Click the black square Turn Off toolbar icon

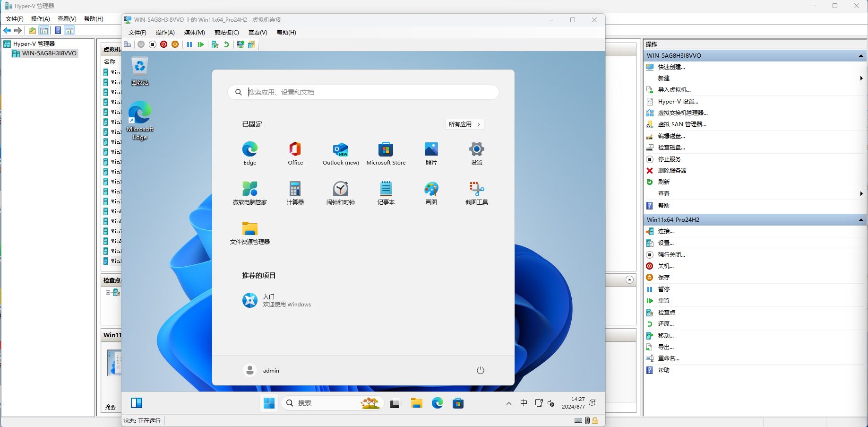152,44
